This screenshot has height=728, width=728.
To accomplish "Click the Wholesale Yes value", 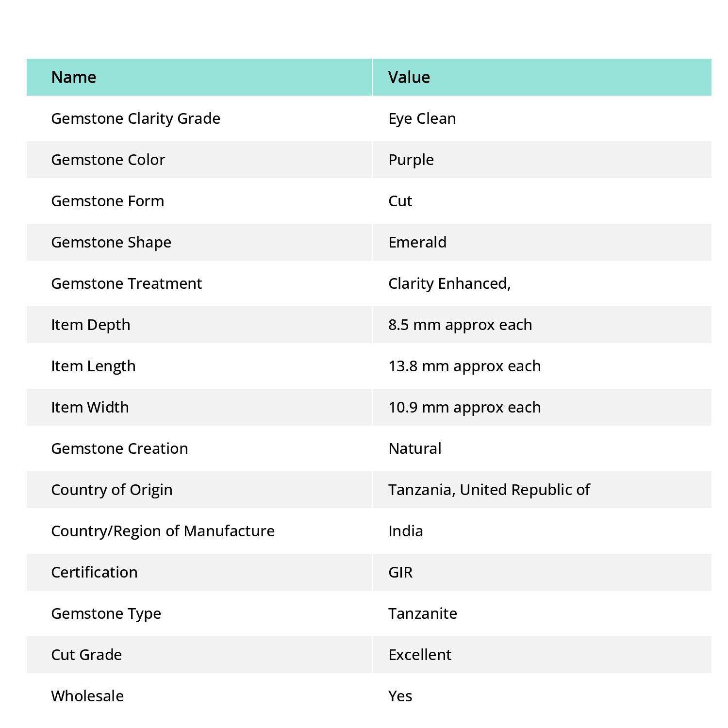I will [x=400, y=696].
